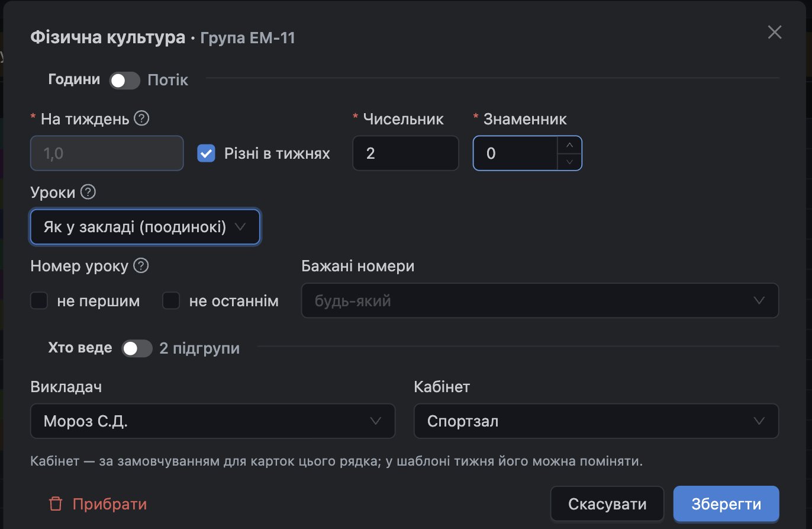Open the Викладач dropdown Мороз С.Д.

point(212,421)
